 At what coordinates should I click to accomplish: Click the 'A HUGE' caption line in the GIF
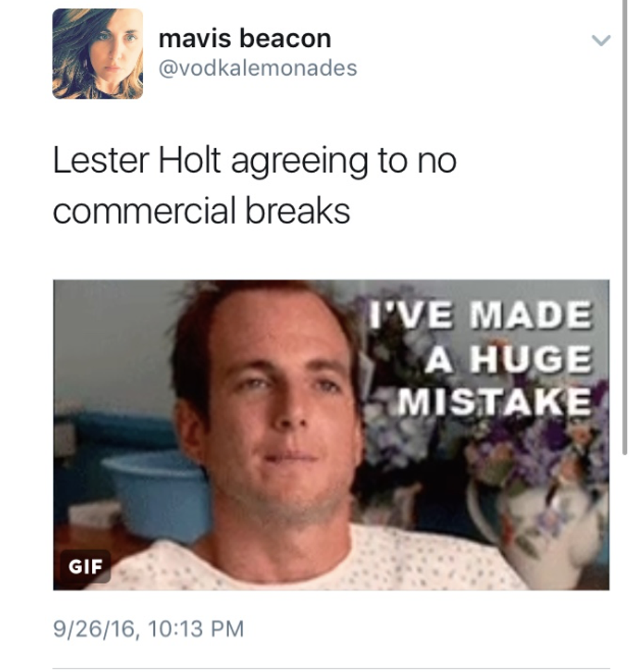510,358
